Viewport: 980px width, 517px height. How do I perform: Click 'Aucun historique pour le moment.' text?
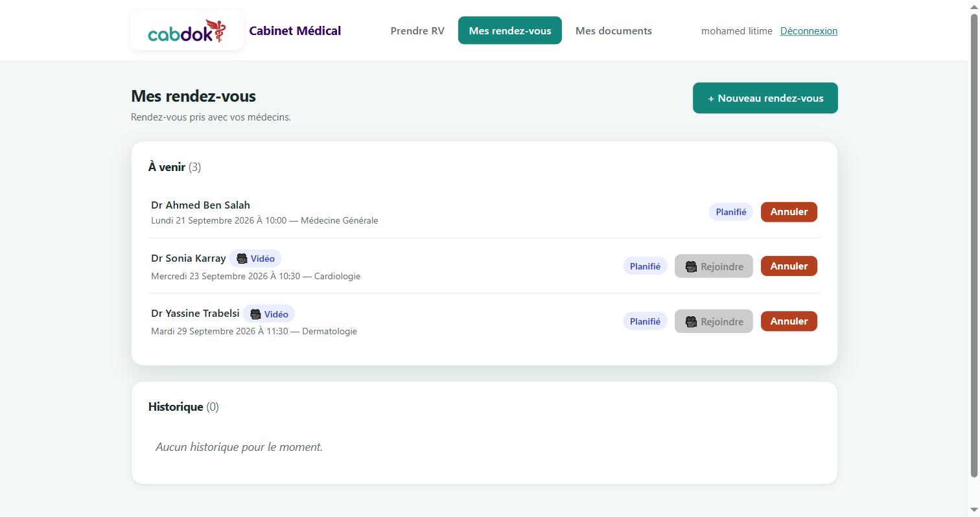239,447
